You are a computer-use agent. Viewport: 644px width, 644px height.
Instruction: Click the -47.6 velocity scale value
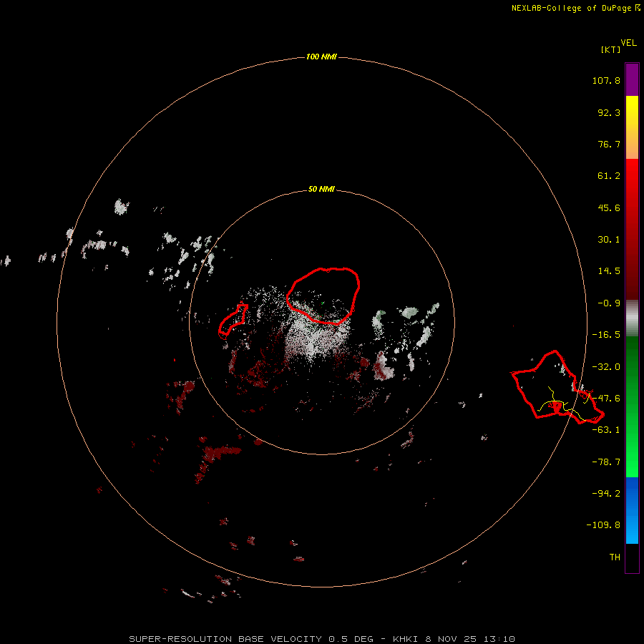[606, 399]
